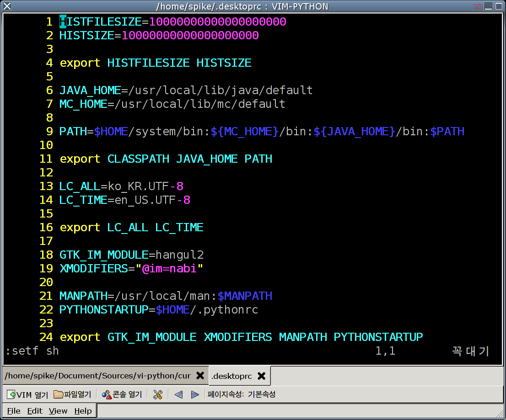Go to the next tab with the right arrow
The width and height of the screenshot is (506, 420).
pyautogui.click(x=195, y=394)
